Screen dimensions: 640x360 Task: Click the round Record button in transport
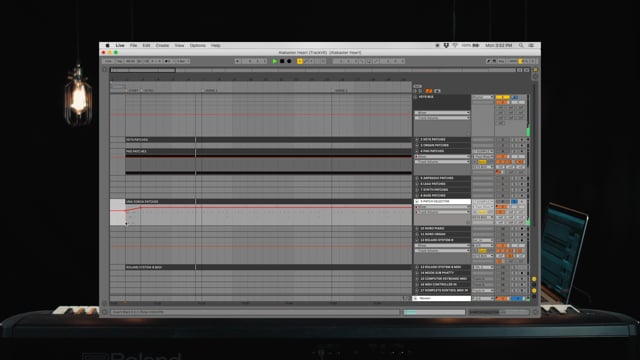pos(289,61)
